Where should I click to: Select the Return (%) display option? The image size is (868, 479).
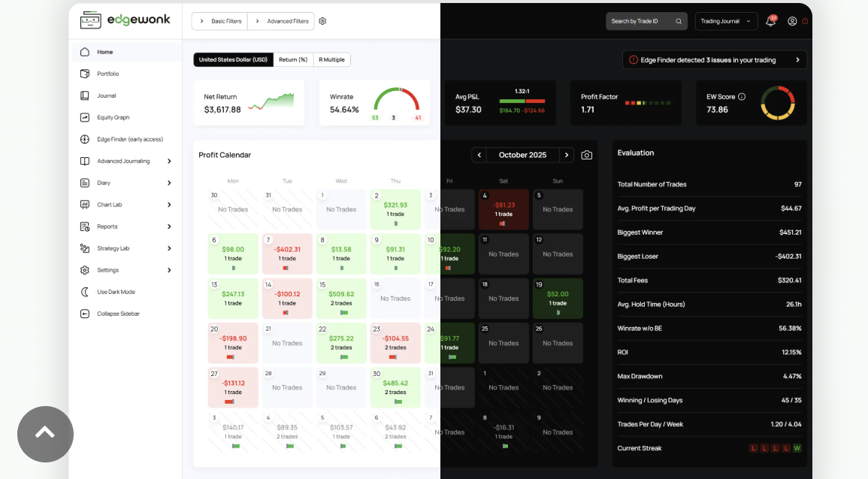click(x=293, y=60)
